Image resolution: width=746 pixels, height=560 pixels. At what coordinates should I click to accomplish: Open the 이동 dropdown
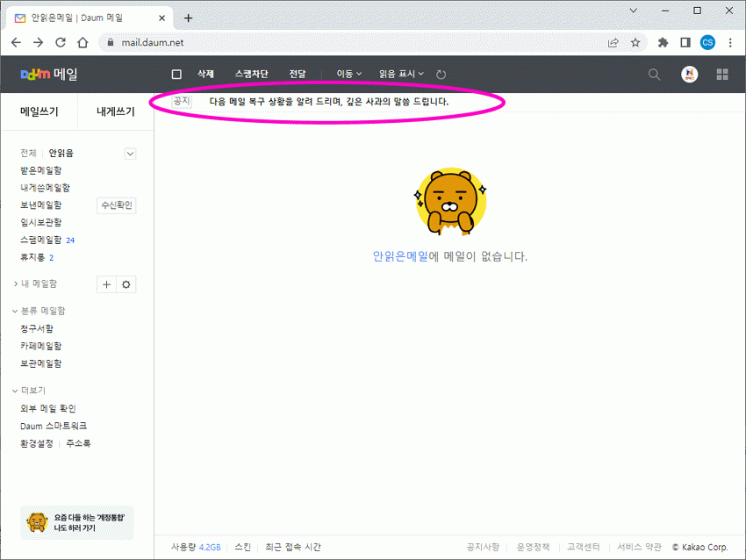349,75
